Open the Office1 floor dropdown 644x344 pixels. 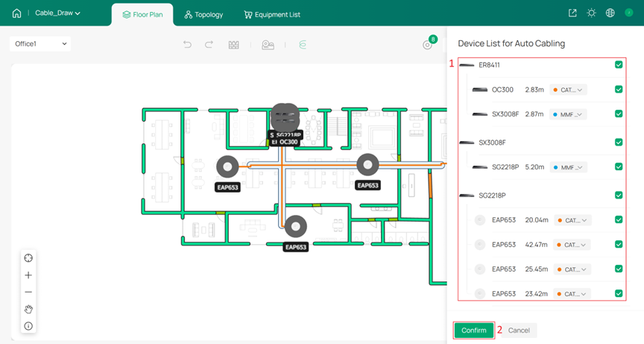(41, 44)
